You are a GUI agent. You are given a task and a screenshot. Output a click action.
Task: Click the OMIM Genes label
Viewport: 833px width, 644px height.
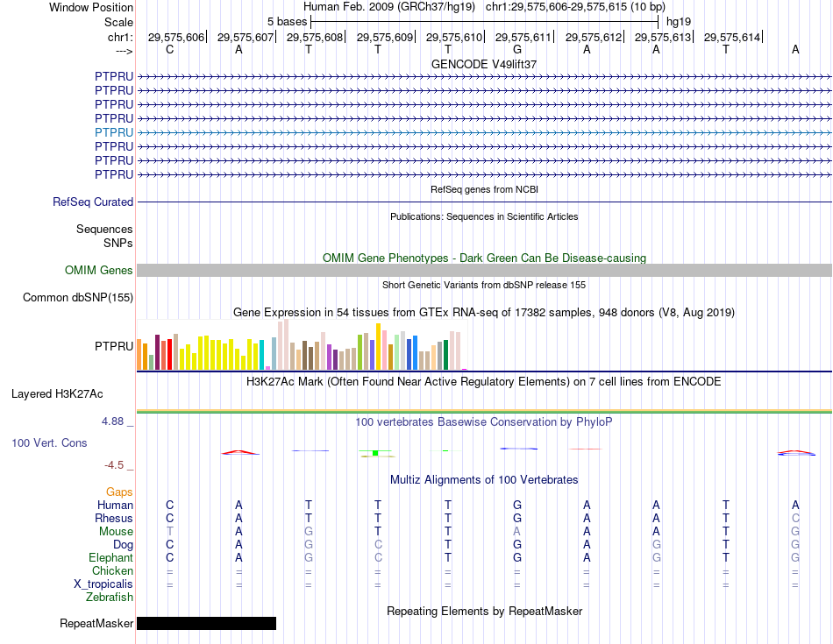pyautogui.click(x=98, y=270)
